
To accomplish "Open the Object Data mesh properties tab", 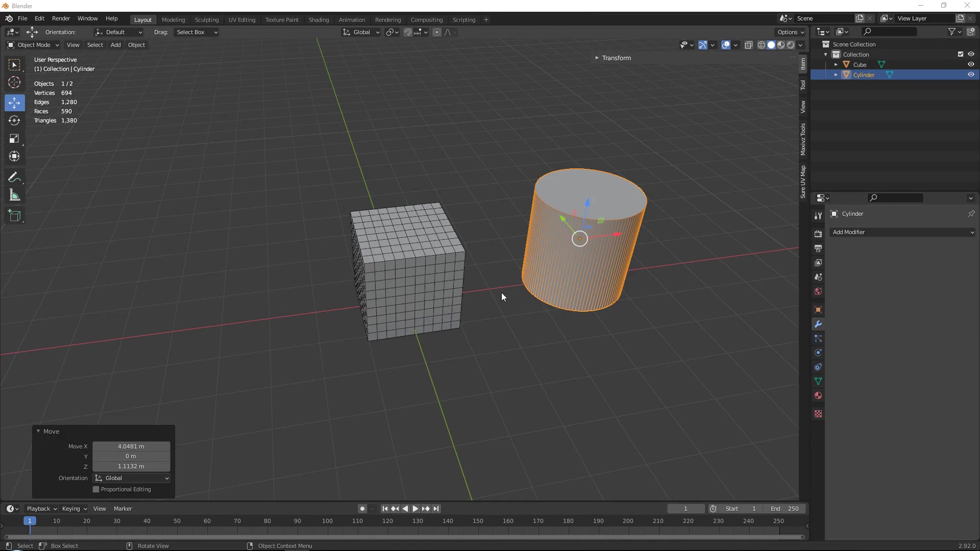I will (818, 382).
